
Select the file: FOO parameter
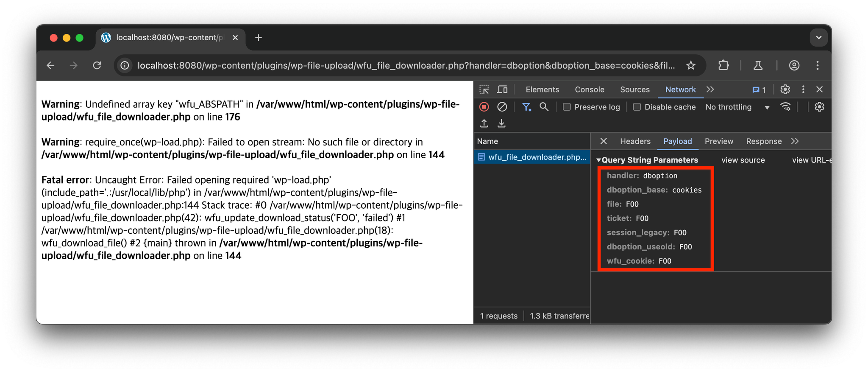623,204
